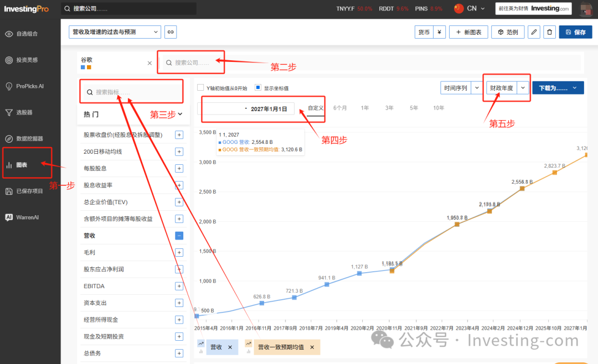
Task: Create a new chart with 新图表
Action: point(468,32)
